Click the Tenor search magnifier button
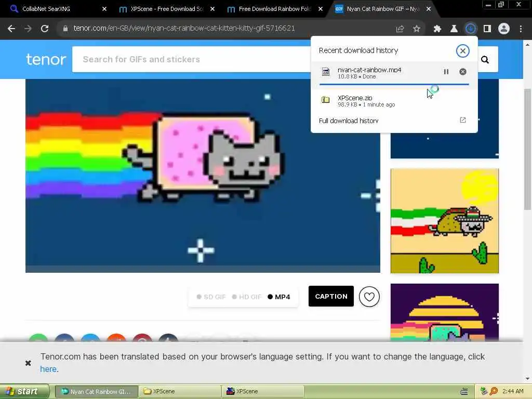The image size is (532, 399). click(485, 60)
